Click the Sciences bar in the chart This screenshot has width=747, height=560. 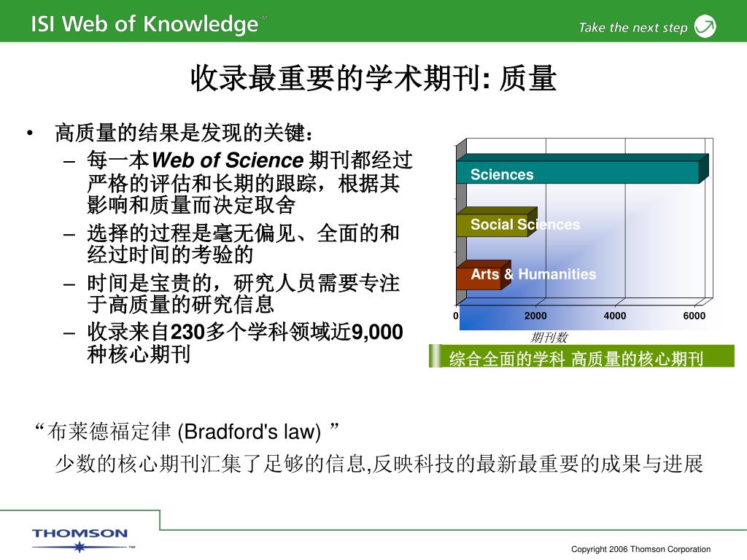pyautogui.click(x=582, y=169)
